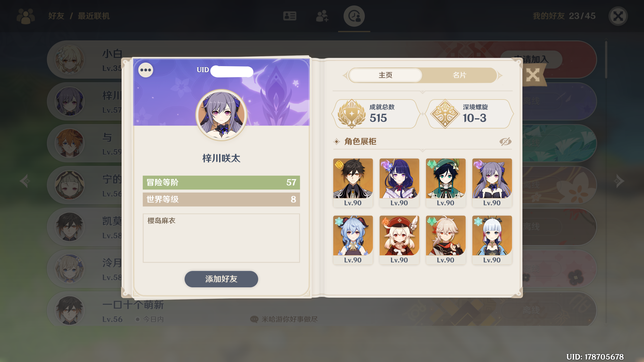Go to previous profile with left arrow
644x362 pixels.
tap(25, 181)
